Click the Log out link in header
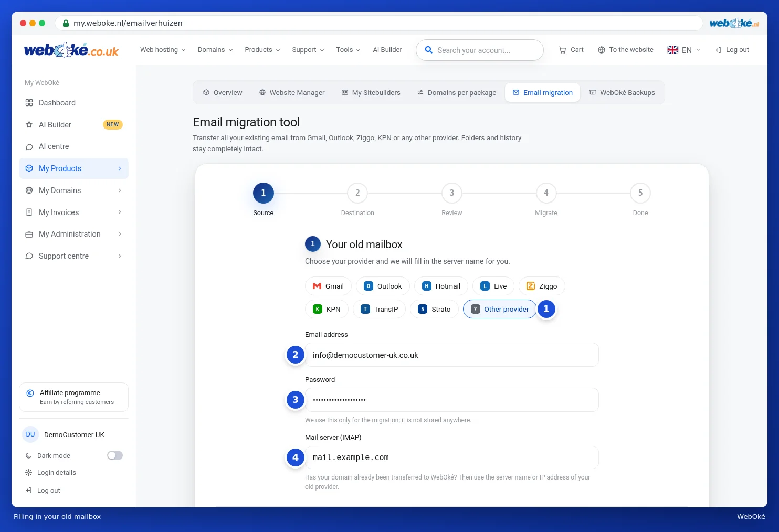The height and width of the screenshot is (532, 779). click(x=732, y=50)
